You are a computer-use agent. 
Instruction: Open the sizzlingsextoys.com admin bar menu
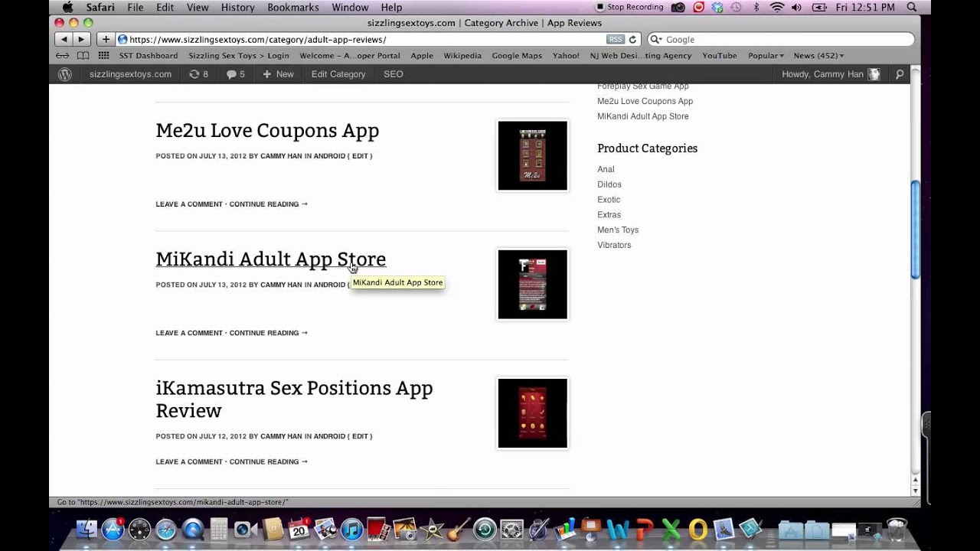[x=130, y=74]
